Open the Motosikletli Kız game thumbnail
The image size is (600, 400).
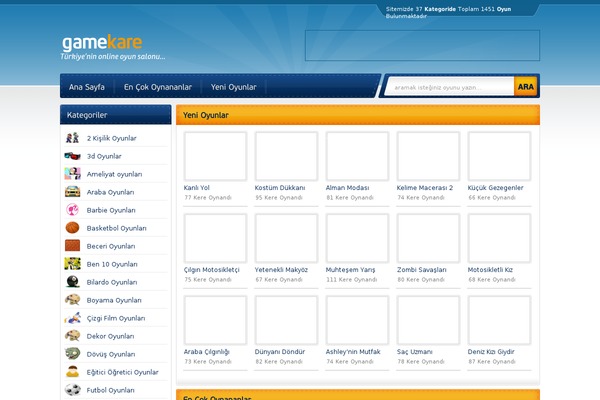click(499, 238)
